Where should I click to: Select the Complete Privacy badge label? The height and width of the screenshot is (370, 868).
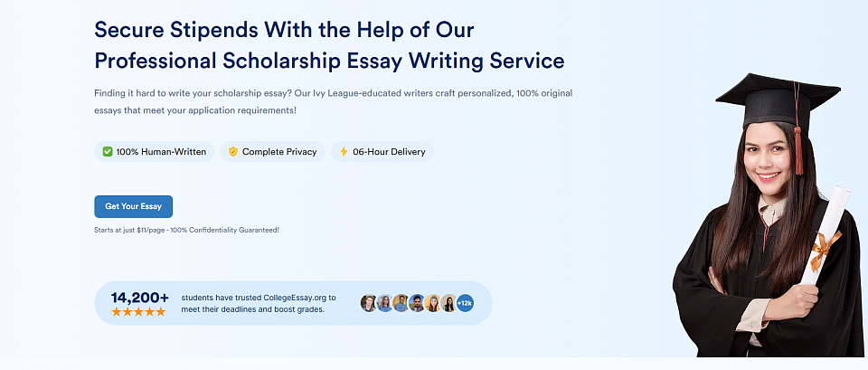click(279, 152)
